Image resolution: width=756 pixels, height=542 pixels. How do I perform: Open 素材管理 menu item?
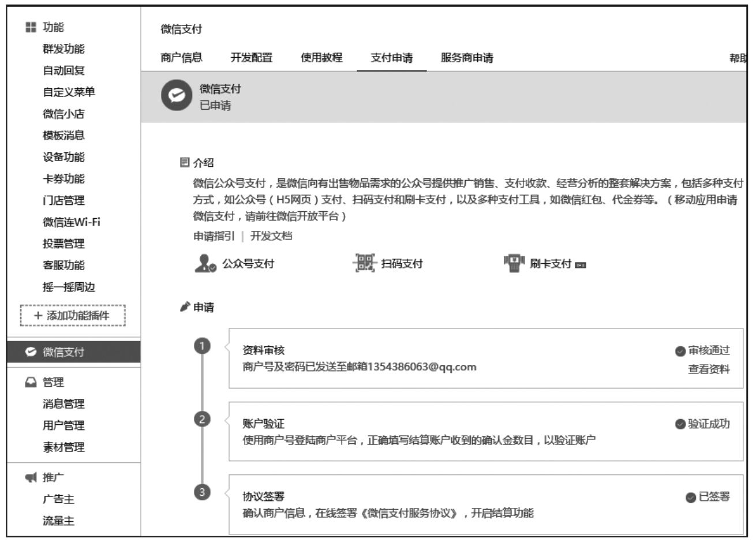coord(63,447)
